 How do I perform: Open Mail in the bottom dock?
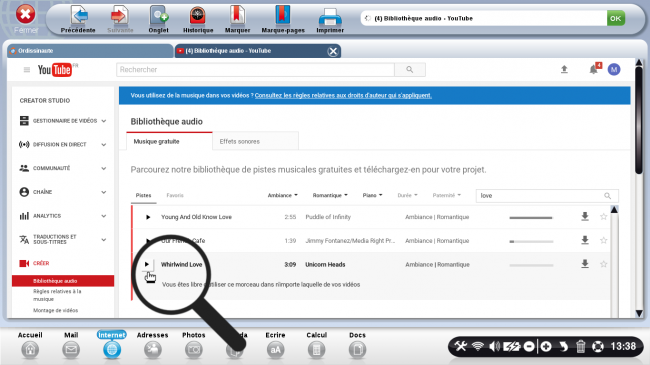coord(71,345)
